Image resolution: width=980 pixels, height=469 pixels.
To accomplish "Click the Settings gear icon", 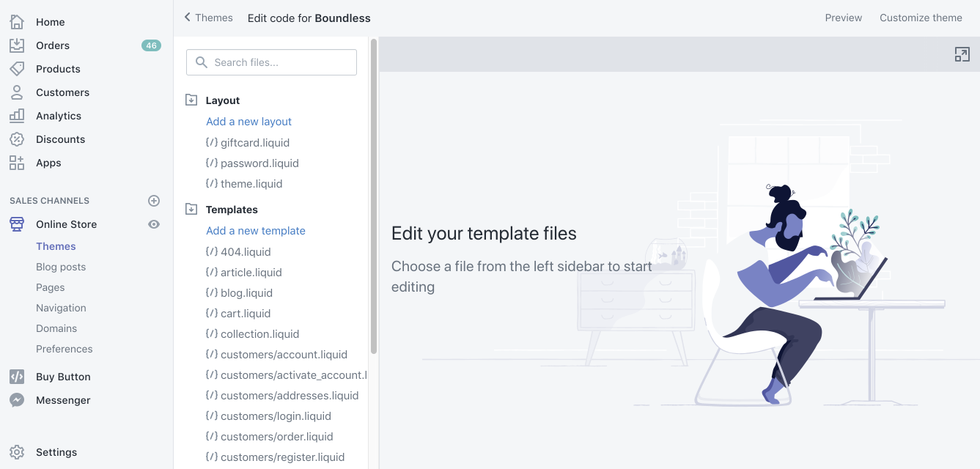I will click(x=17, y=452).
